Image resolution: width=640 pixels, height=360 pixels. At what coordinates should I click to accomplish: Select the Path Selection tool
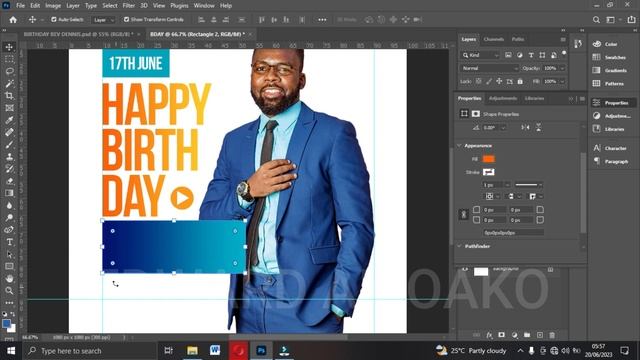(9, 254)
